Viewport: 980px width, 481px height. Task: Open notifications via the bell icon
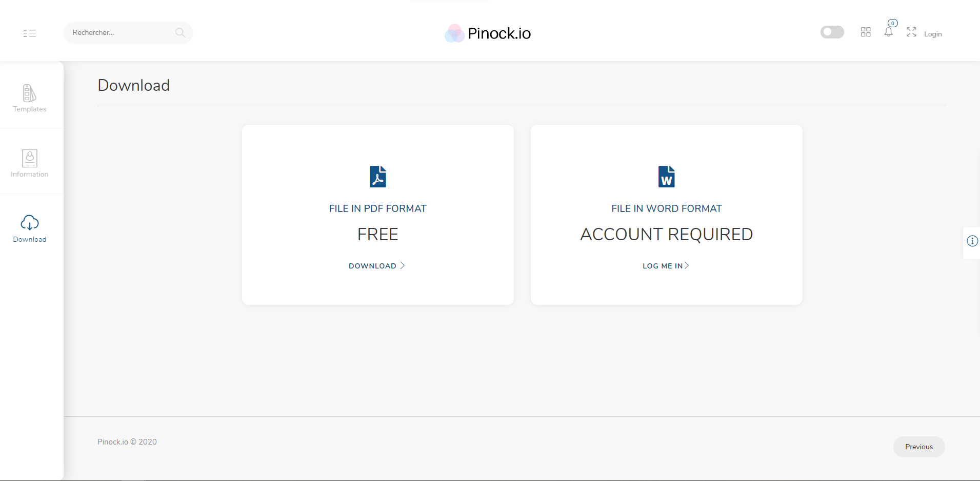[888, 32]
